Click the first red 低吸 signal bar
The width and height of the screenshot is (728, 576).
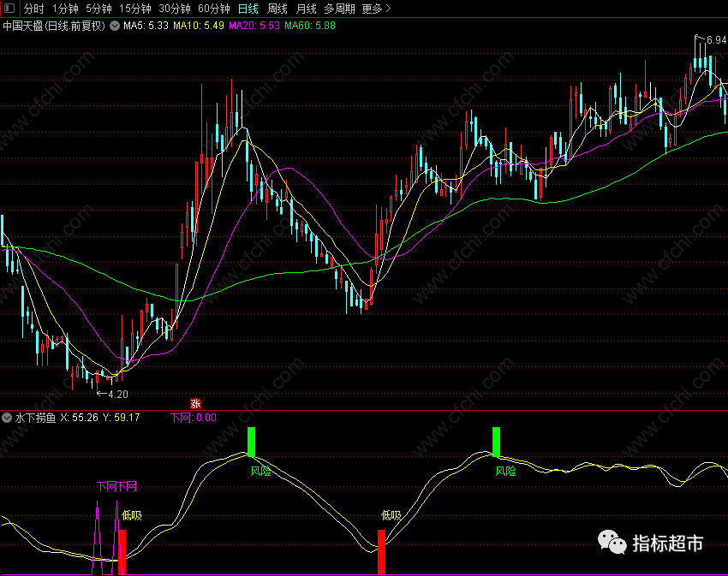click(122, 552)
